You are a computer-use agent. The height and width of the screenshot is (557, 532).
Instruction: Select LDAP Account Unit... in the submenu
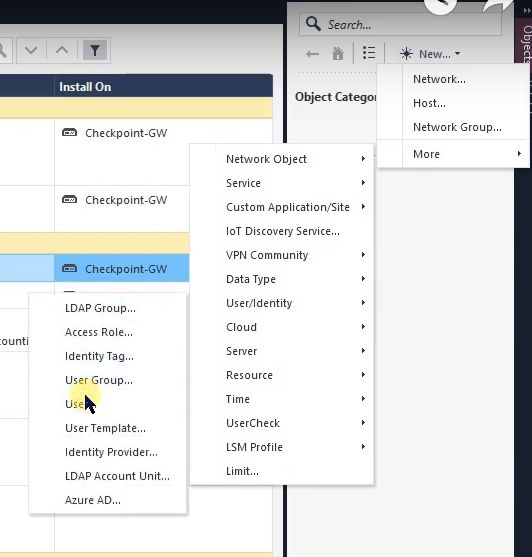pos(117,476)
